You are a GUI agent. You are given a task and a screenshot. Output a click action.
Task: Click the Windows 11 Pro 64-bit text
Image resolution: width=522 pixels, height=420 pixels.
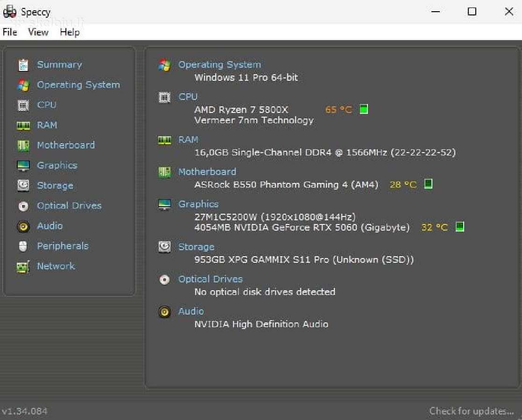pos(246,77)
